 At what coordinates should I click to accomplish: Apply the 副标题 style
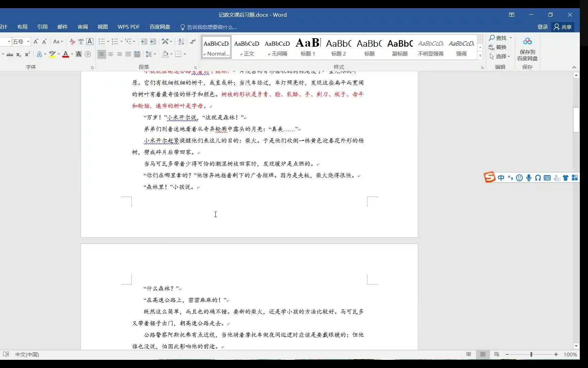coord(400,47)
